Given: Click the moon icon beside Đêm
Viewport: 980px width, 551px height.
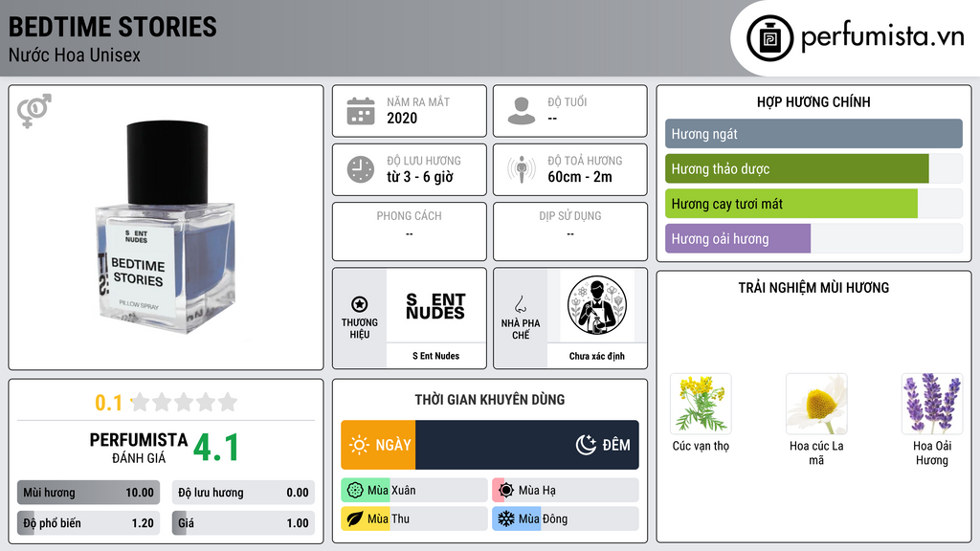Looking at the screenshot, I should pos(586,445).
